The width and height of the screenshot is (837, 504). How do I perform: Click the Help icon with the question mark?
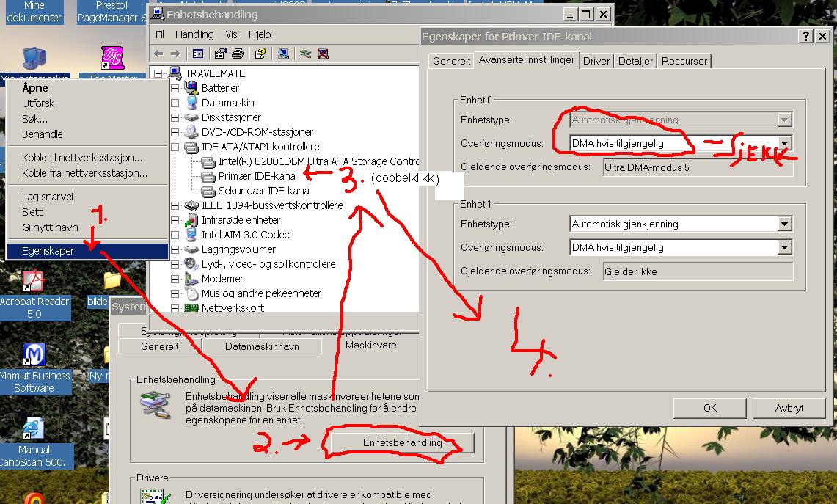(x=260, y=54)
